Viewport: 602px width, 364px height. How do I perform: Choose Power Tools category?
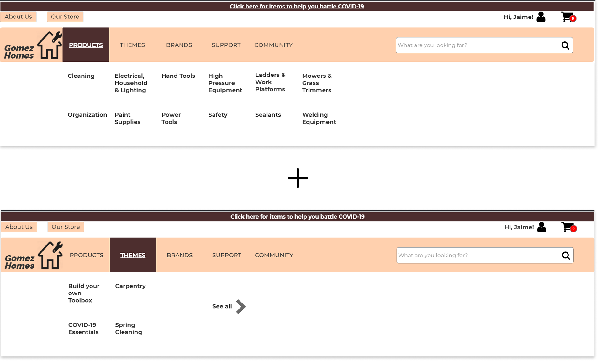171,118
